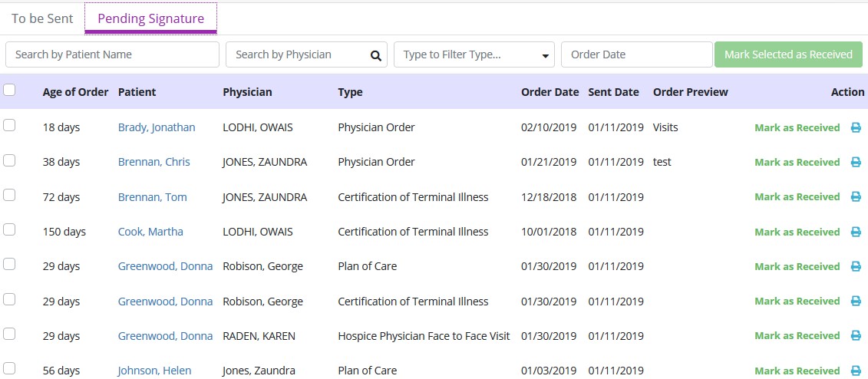Mark Brennan, Tom order as received

coord(797,197)
